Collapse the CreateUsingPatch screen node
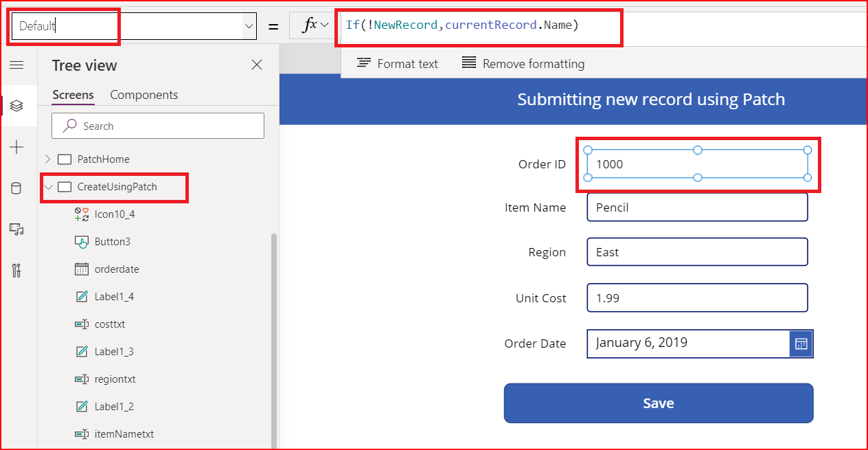This screenshot has height=450, width=868. 48,187
